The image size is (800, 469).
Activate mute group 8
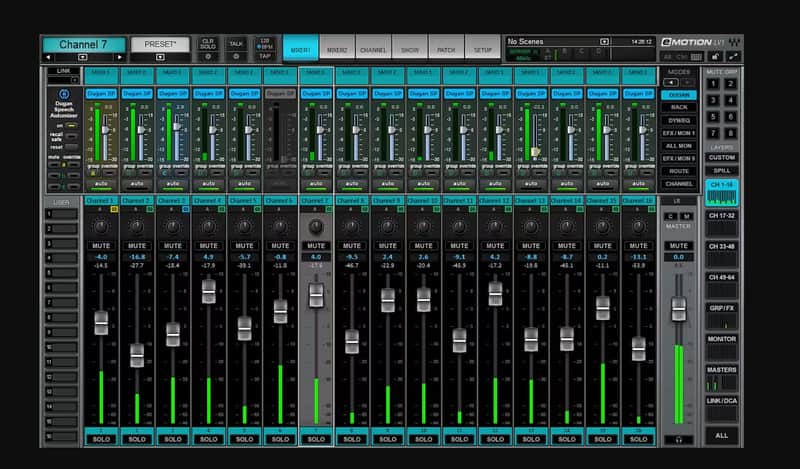pyautogui.click(x=731, y=134)
